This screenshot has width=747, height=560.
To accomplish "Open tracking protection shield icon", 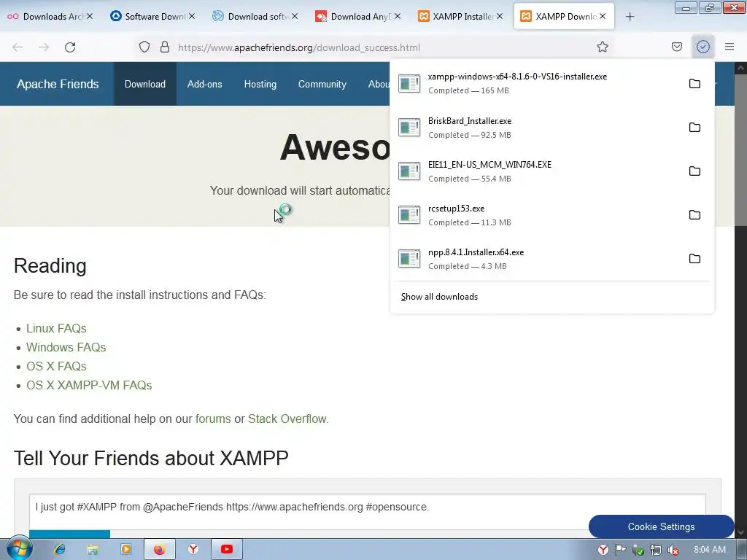I will coord(144,47).
